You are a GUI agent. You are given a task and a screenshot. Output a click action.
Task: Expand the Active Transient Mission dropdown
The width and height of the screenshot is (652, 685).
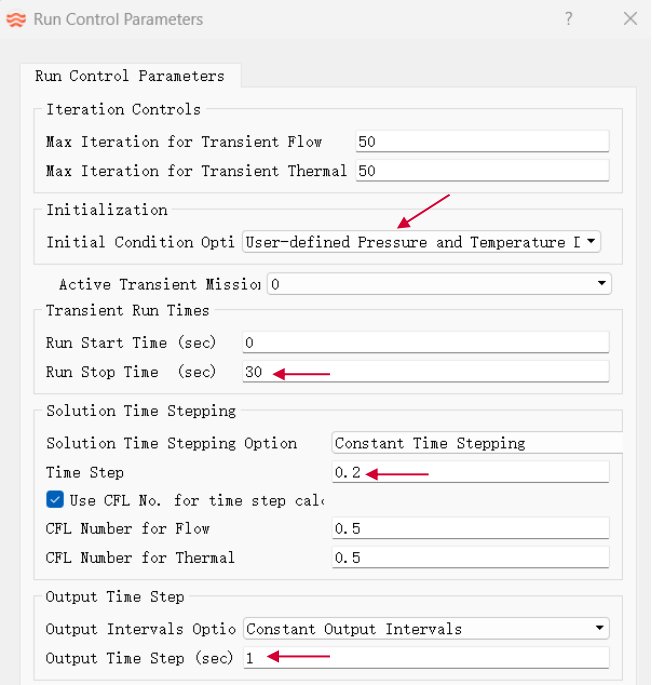coord(438,284)
